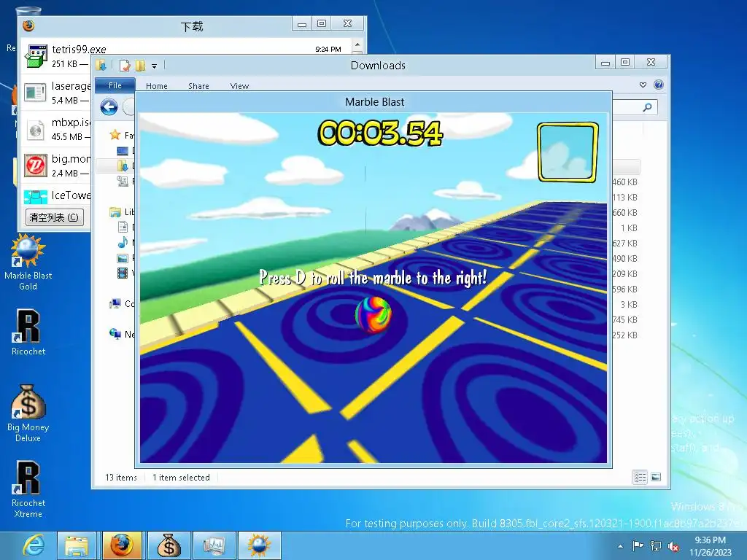Click the IceTower download entry
Viewport: 747px width, 560px height.
(x=56, y=195)
